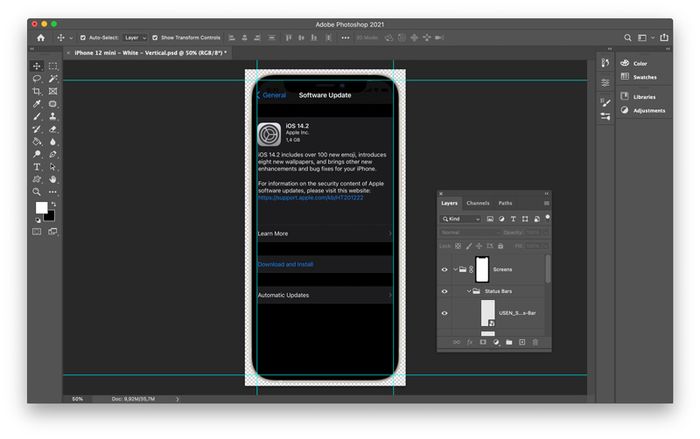Select the Clone Stamp tool
700x439 pixels.
[x=53, y=117]
